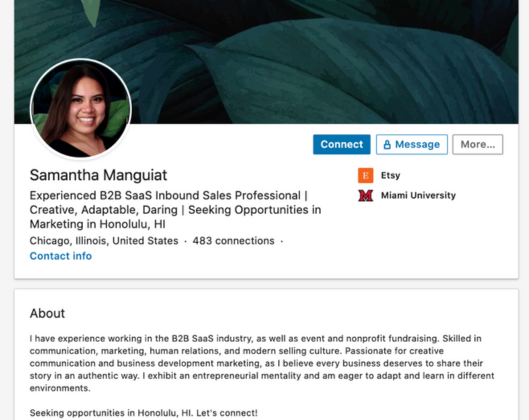Click the orange Etsy logo icon
Screen dimensions: 529x420
click(365, 175)
